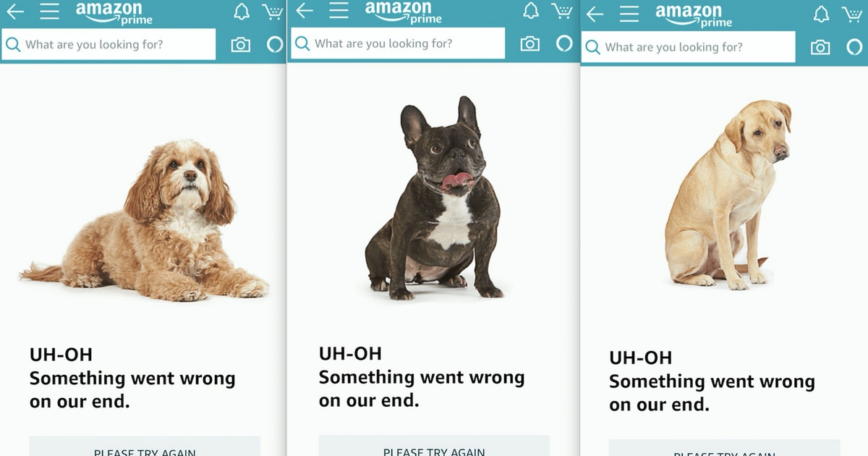The image size is (868, 456).
Task: Tap camera icon in middle phone screen
Action: 530,44
